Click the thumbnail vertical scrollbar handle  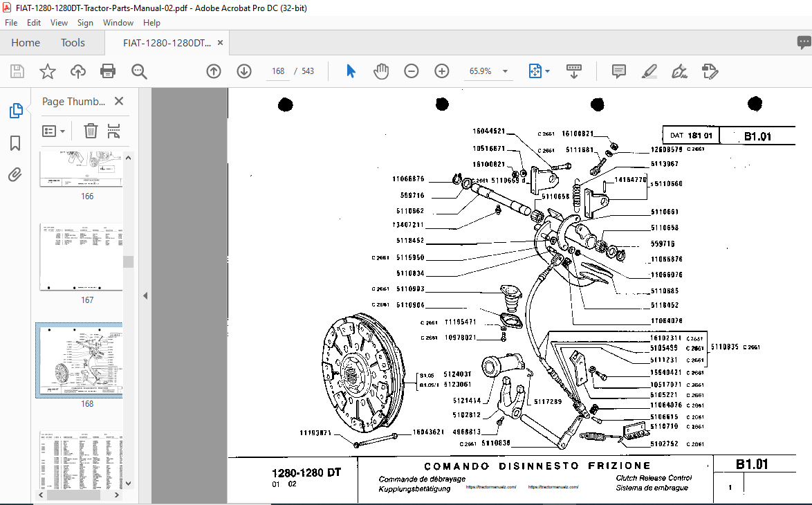[129, 261]
